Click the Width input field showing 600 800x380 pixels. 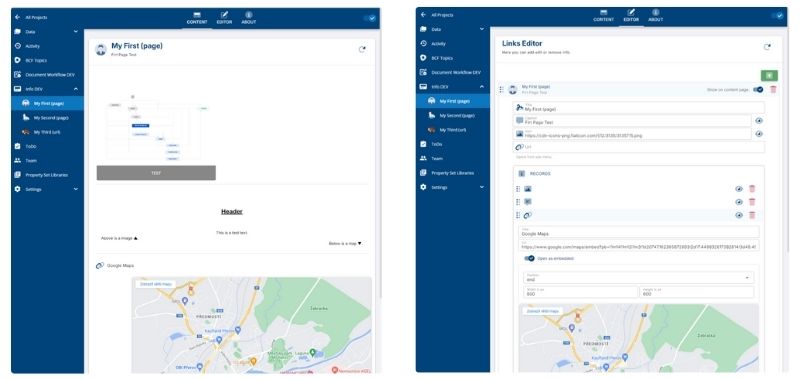(x=581, y=292)
